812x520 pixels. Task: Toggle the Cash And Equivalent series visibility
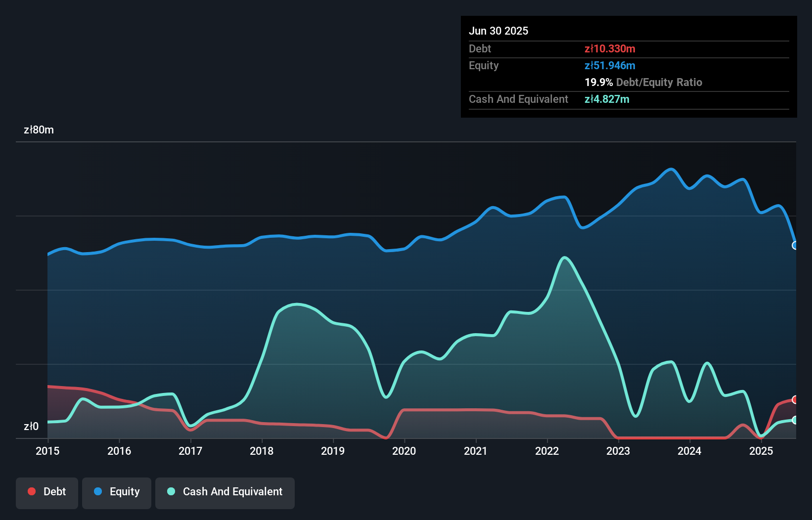click(x=225, y=492)
